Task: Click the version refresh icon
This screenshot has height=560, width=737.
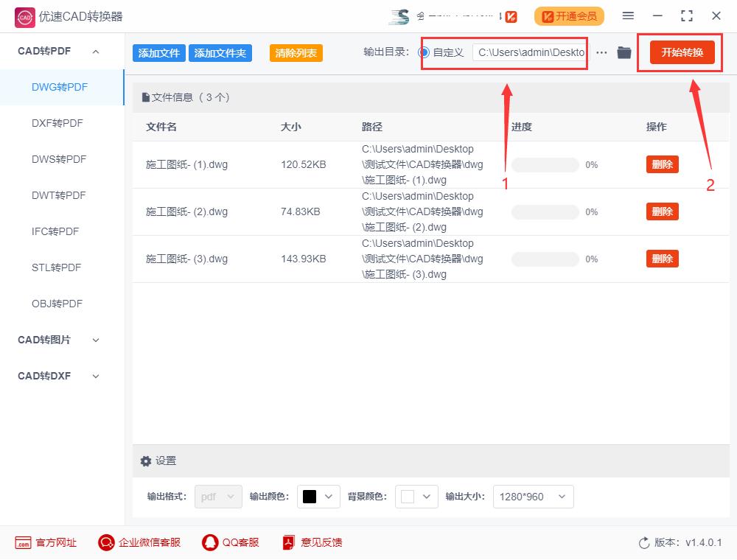Action: point(644,543)
